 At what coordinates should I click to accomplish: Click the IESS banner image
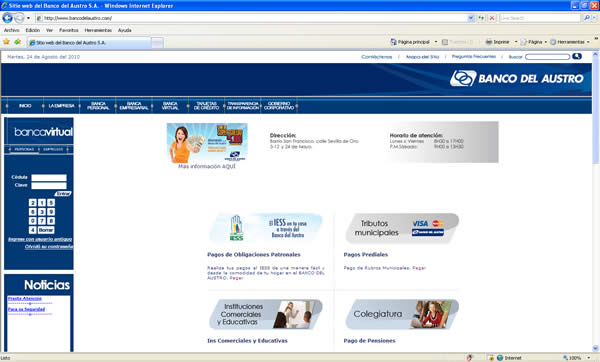tap(266, 228)
